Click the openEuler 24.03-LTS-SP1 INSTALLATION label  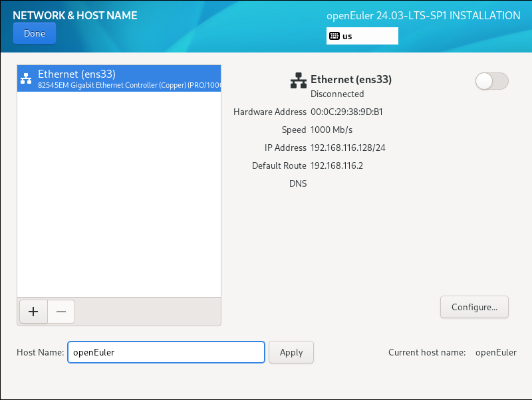click(x=424, y=15)
